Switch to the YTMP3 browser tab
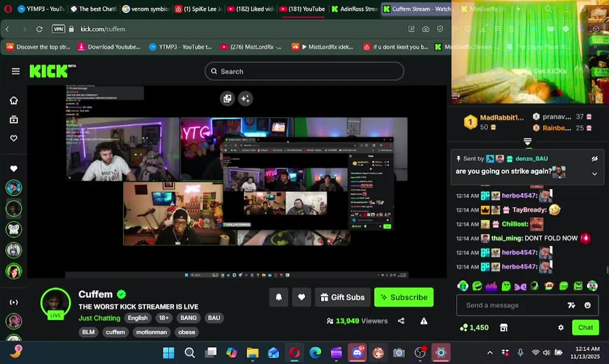This screenshot has width=609, height=364. pyautogui.click(x=40, y=9)
